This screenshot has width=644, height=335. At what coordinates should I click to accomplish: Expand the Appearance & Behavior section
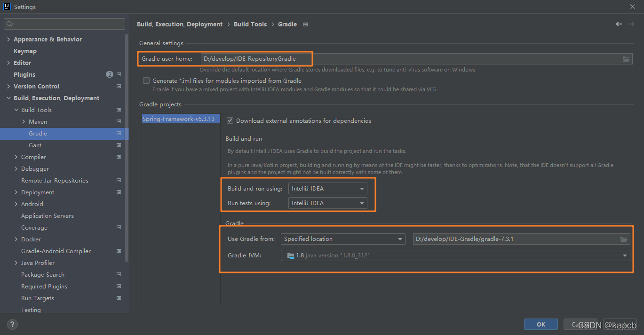pos(8,39)
